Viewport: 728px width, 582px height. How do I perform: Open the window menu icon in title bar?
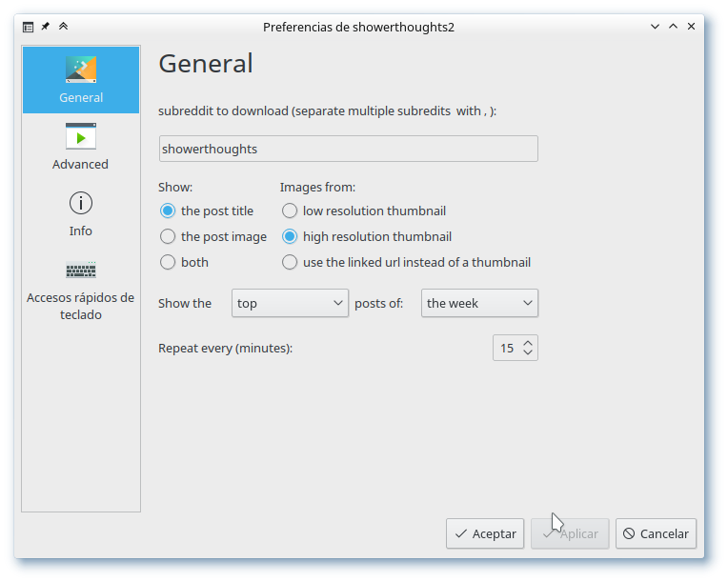pos(28,27)
